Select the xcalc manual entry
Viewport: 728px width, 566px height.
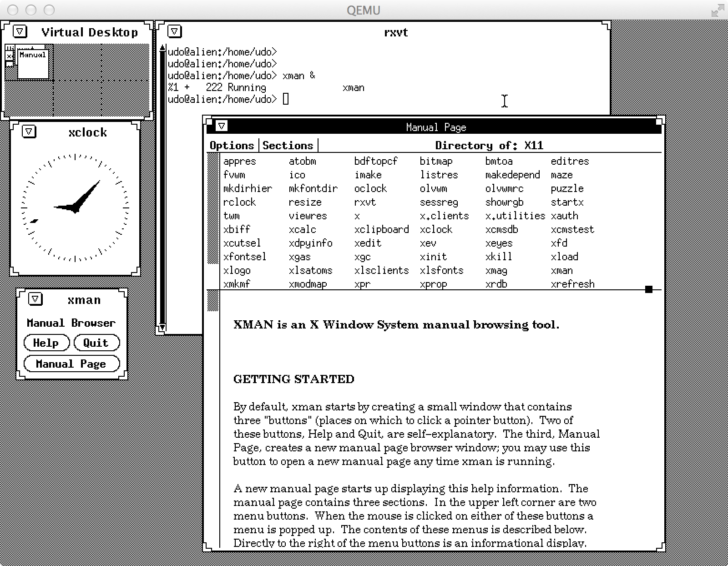coord(303,229)
